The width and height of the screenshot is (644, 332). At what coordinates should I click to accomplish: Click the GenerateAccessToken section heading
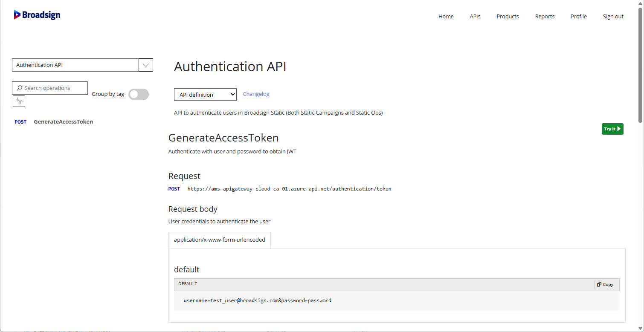pyautogui.click(x=223, y=138)
